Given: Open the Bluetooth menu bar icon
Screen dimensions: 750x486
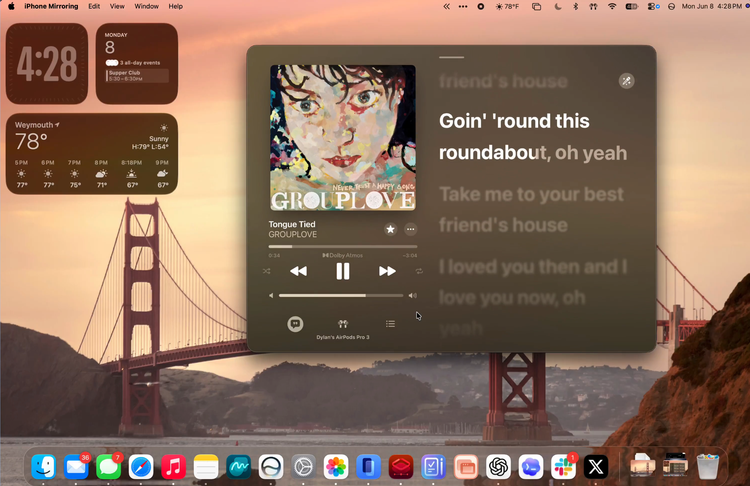Looking at the screenshot, I should point(575,6).
